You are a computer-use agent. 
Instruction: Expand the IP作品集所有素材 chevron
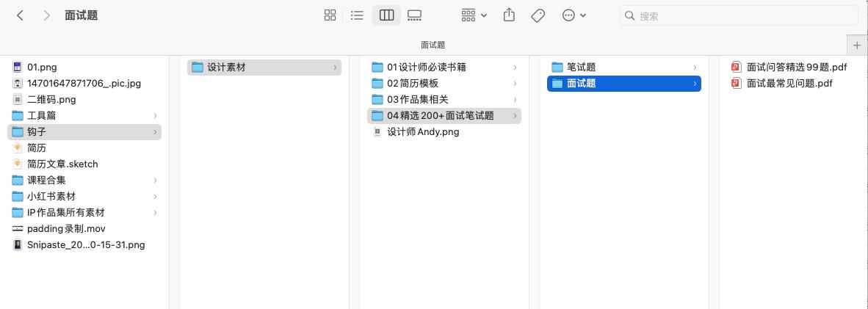(x=156, y=213)
